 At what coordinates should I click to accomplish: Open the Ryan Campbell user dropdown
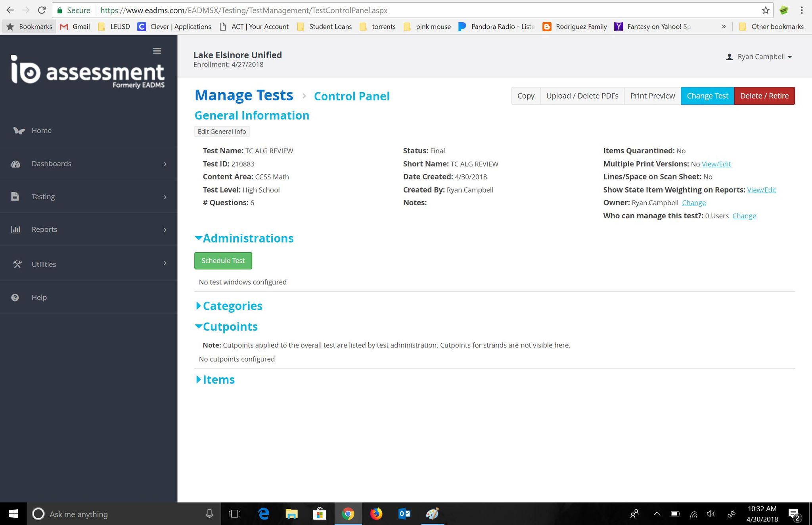tap(759, 57)
